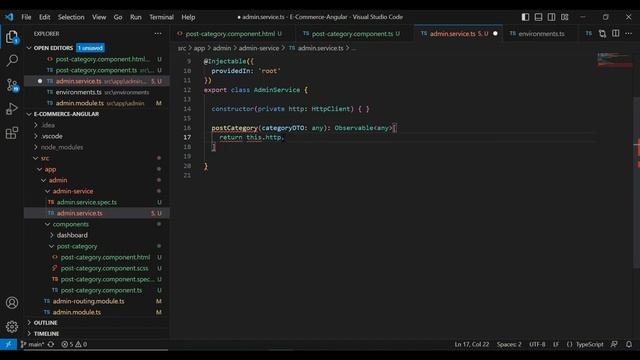
Task: Open post-category.component.scss file
Action: tap(97, 268)
